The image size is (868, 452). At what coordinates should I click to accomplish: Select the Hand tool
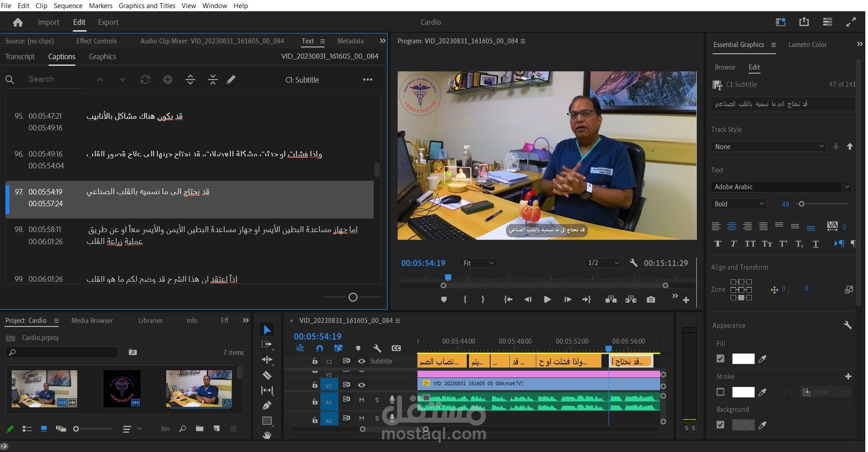coord(267,435)
